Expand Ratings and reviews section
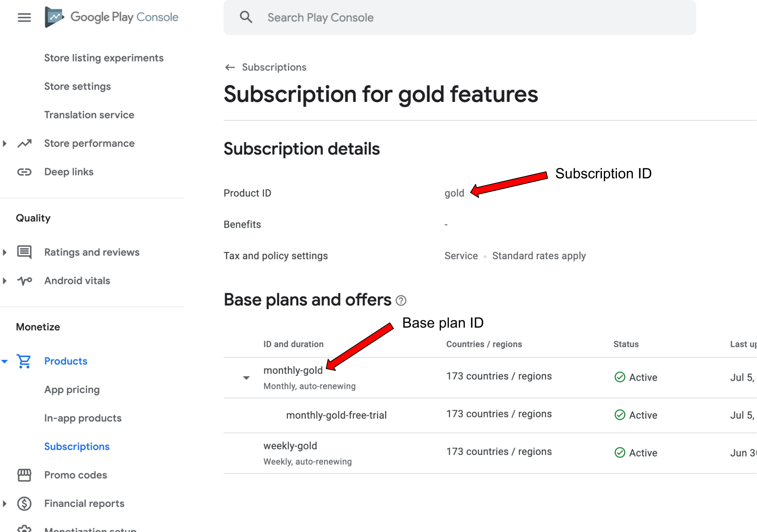The width and height of the screenshot is (757, 532). [x=5, y=252]
